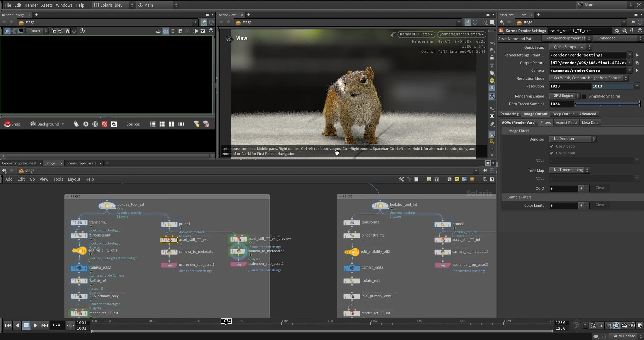
Task: Open the Karma XPU Persp dropdown
Action: pyautogui.click(x=416, y=34)
